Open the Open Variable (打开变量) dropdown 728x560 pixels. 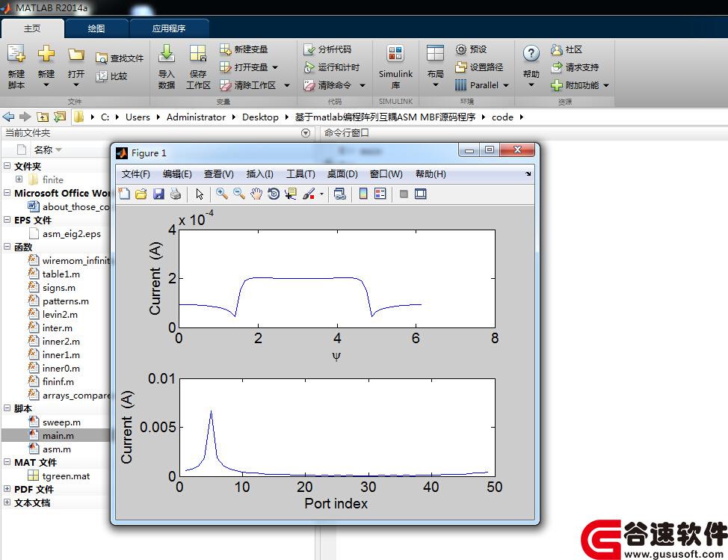click(x=275, y=67)
